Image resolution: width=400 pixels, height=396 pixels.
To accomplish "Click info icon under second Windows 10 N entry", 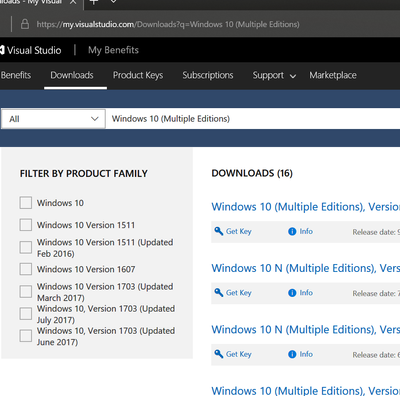I will click(x=292, y=354).
